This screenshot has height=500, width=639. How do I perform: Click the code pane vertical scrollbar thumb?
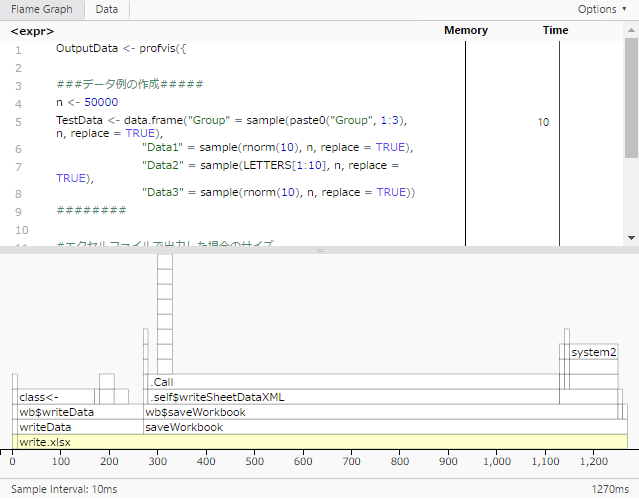click(x=631, y=98)
